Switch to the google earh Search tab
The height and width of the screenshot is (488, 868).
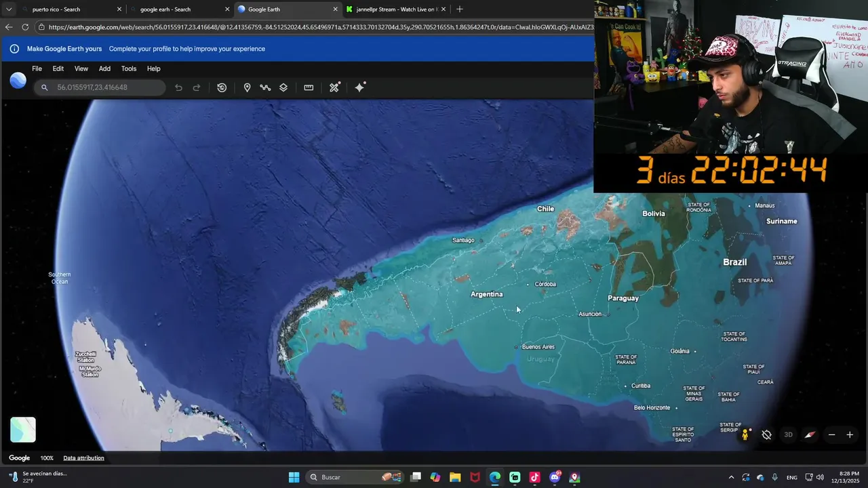[180, 9]
